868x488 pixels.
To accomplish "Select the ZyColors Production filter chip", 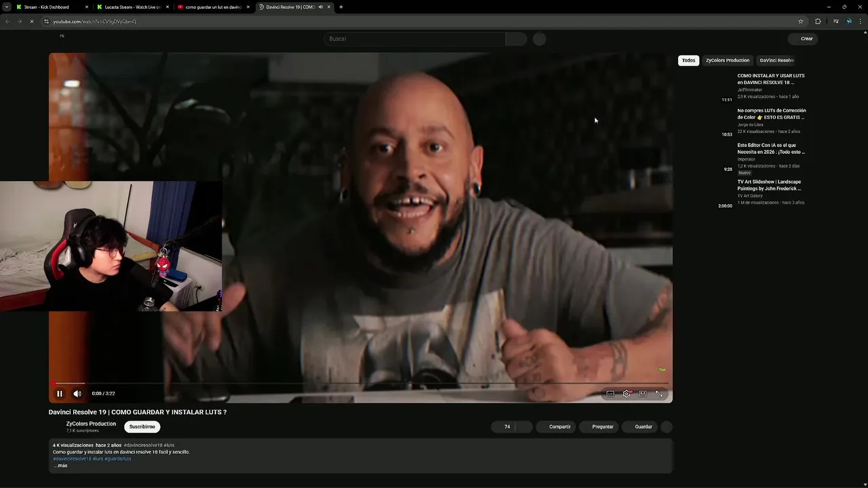I will coord(728,60).
